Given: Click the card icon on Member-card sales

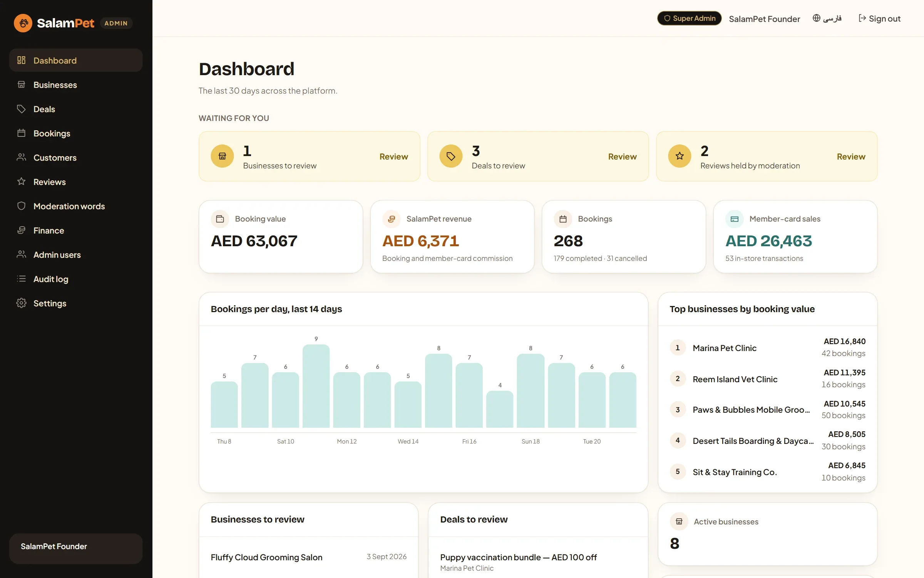Looking at the screenshot, I should [735, 219].
